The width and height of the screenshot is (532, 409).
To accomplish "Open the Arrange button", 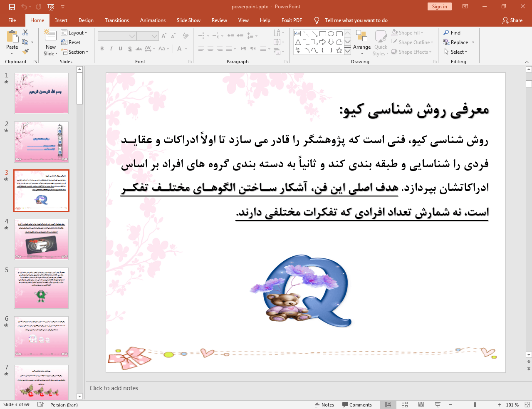I will (x=362, y=42).
